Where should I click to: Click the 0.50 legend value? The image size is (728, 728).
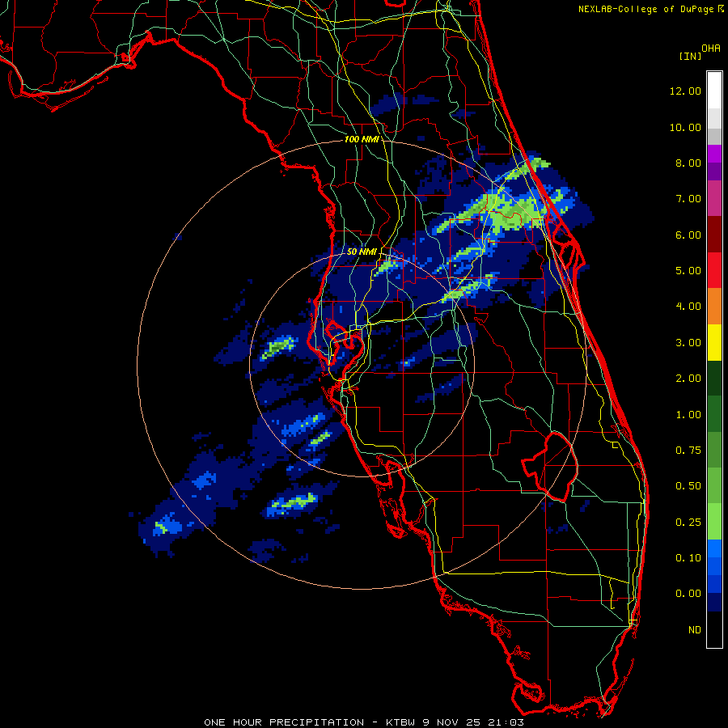click(688, 486)
